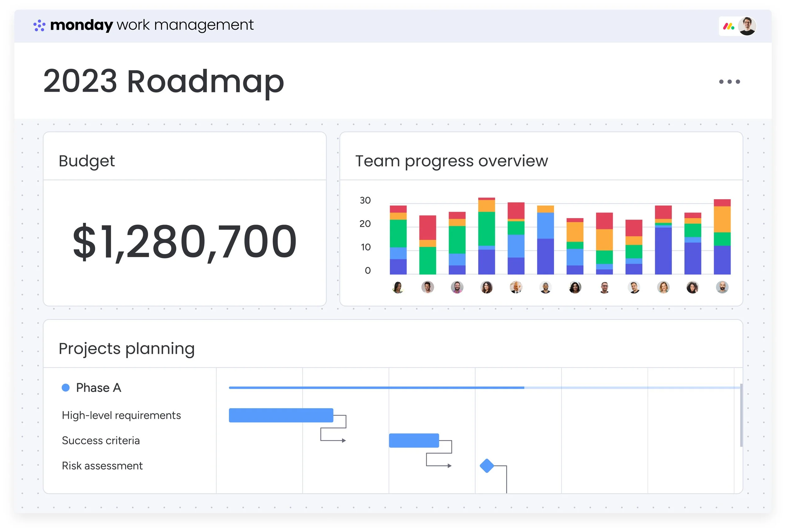Click the Team progress overview widget title
Viewport: 786px width, 532px height.
point(451,161)
